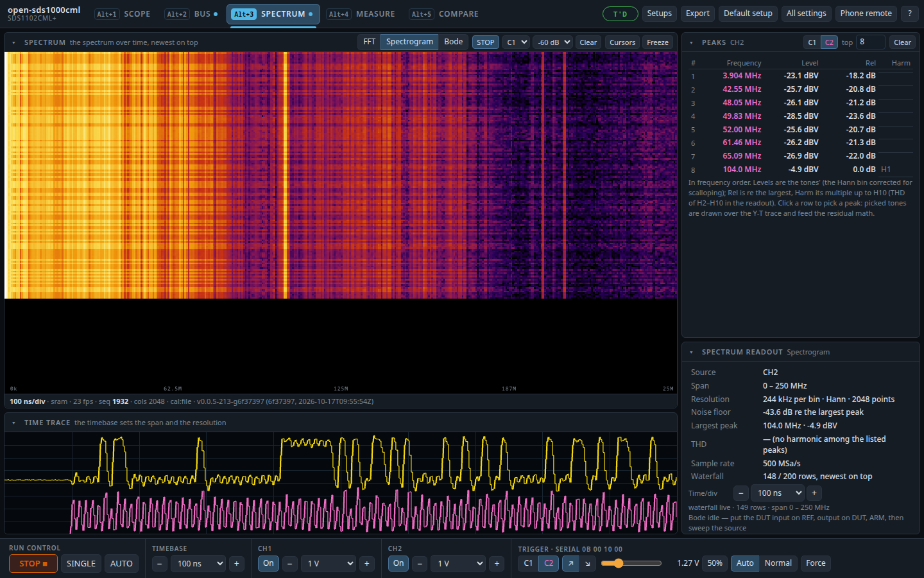Click the Freeze button

tap(658, 42)
